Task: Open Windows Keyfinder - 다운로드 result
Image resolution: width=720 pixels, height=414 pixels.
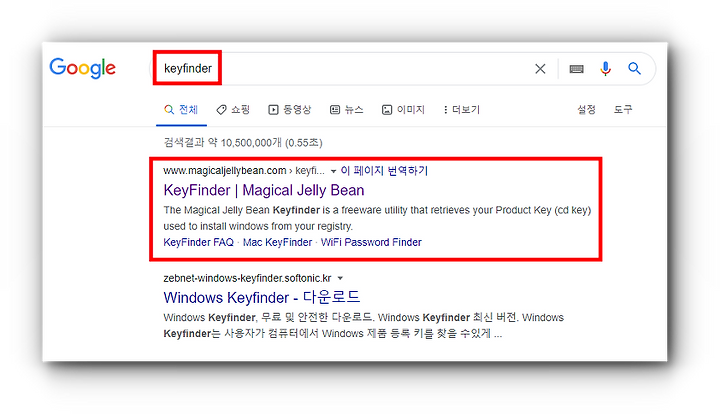Action: coord(262,297)
